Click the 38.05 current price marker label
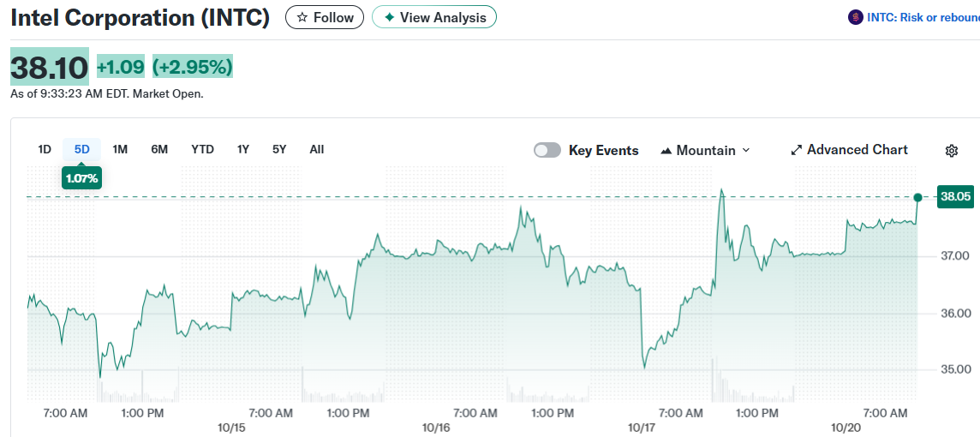This screenshot has width=980, height=437. coord(955,196)
